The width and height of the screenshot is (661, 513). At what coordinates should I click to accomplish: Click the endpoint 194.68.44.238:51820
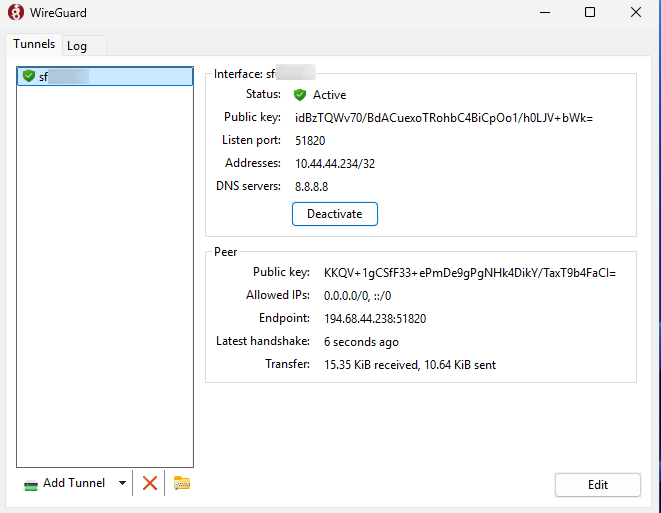[375, 319]
